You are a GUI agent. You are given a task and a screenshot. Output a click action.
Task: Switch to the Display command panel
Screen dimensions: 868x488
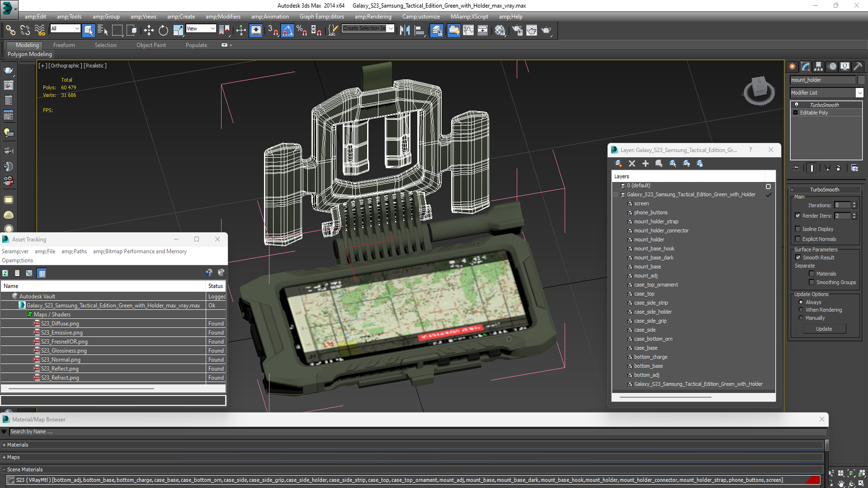pyautogui.click(x=845, y=66)
